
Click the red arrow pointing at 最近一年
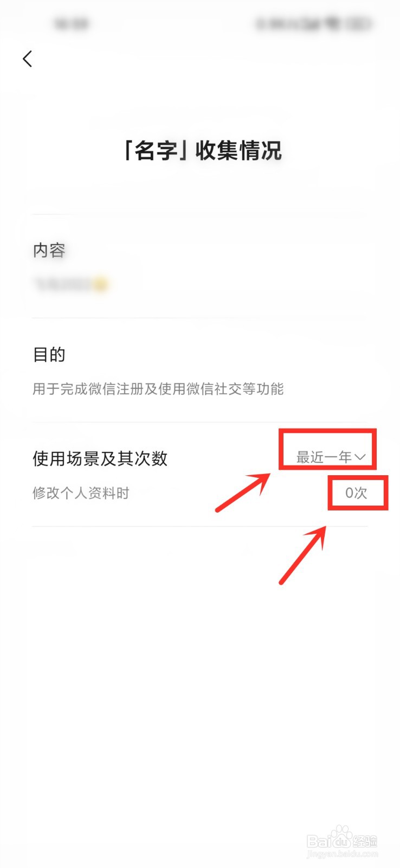243,492
